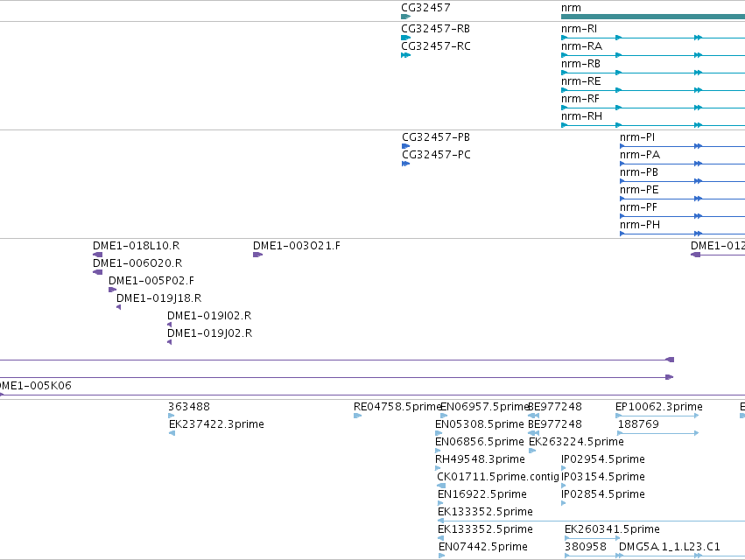The image size is (745, 560).
Task: Select transcript label nrm-RA
Action: tap(581, 46)
